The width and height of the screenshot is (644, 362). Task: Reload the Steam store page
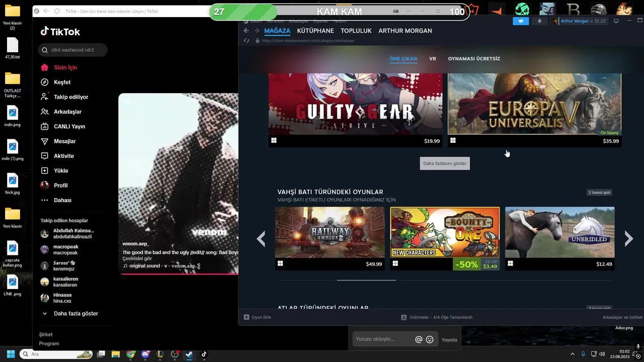pos(247,40)
